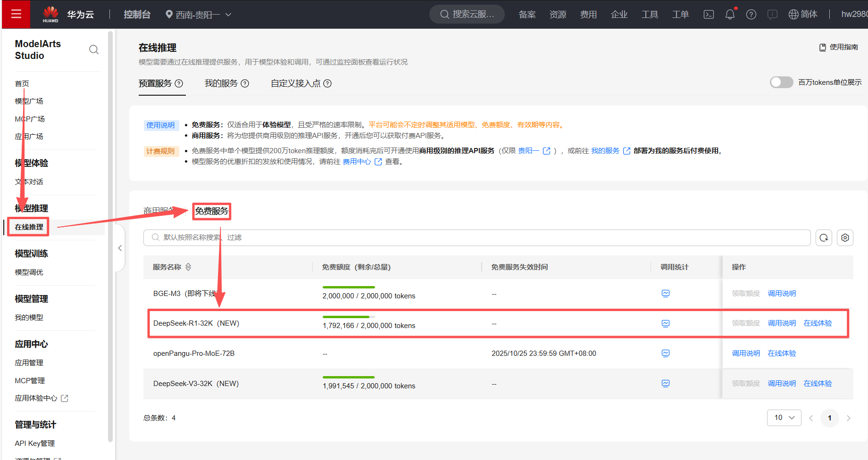Screen dimensions: 868x460
Task: View call statistics for DeepSeek-R1-32K
Action: click(x=666, y=323)
